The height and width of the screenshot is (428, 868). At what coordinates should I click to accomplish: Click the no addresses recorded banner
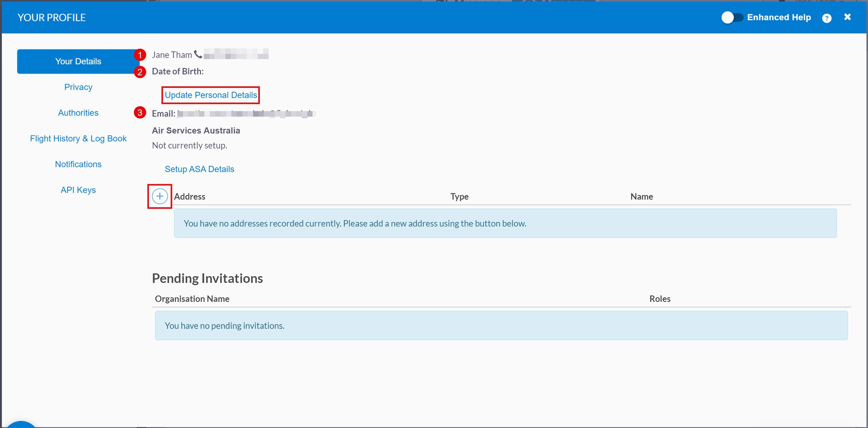355,223
